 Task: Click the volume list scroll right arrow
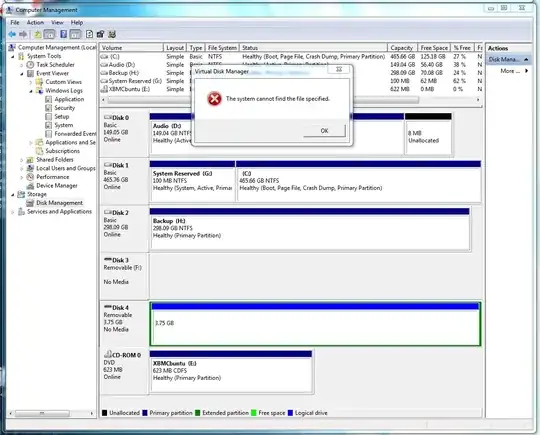click(x=478, y=100)
